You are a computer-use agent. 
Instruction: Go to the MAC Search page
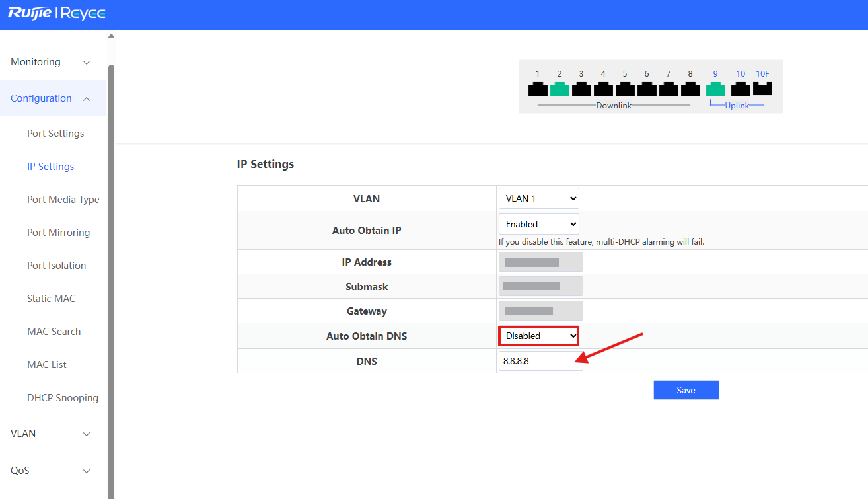click(54, 331)
